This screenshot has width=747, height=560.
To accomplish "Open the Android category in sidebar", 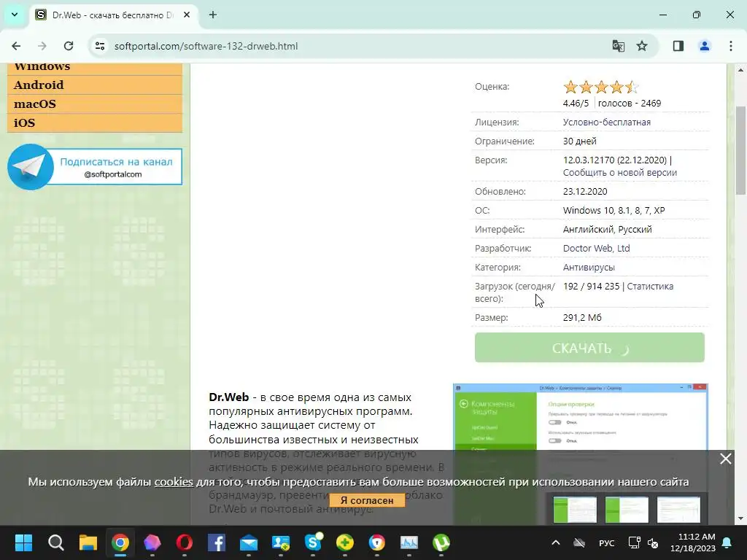I will pos(95,85).
